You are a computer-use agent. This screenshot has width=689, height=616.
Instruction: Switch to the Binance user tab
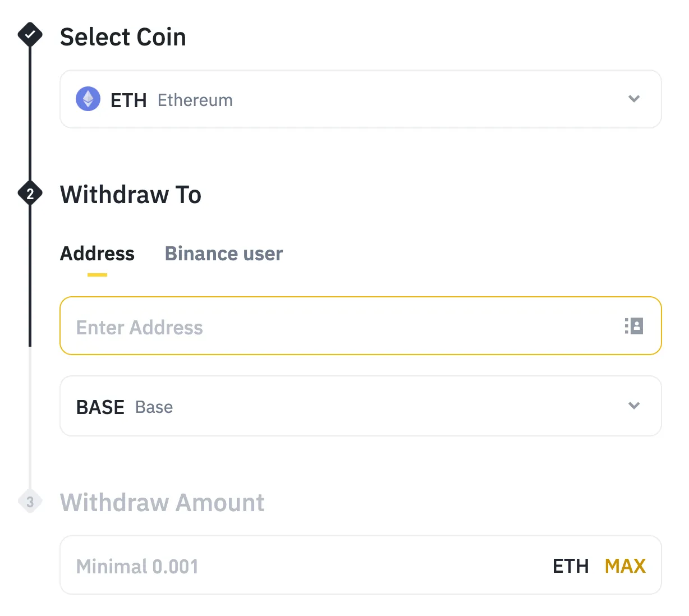(x=223, y=254)
